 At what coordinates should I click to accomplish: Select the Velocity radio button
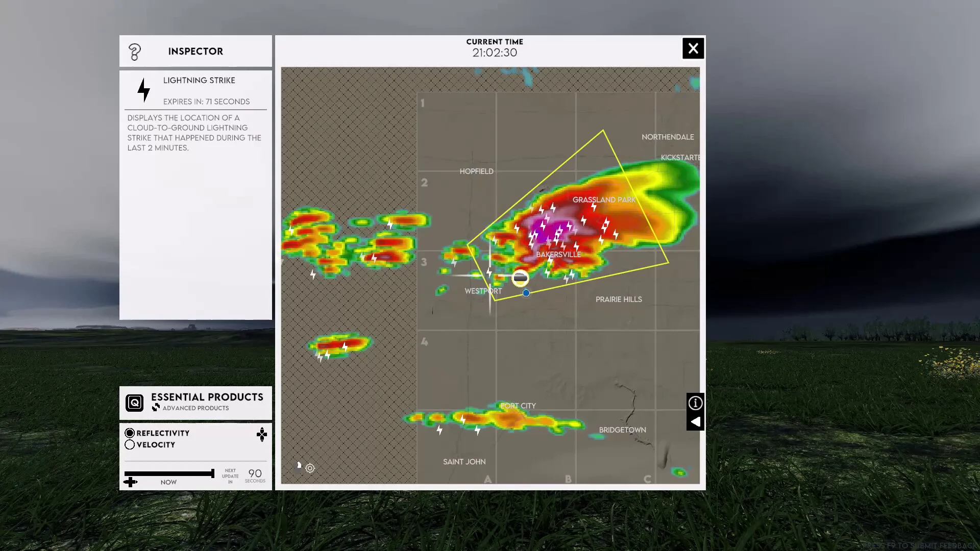130,444
